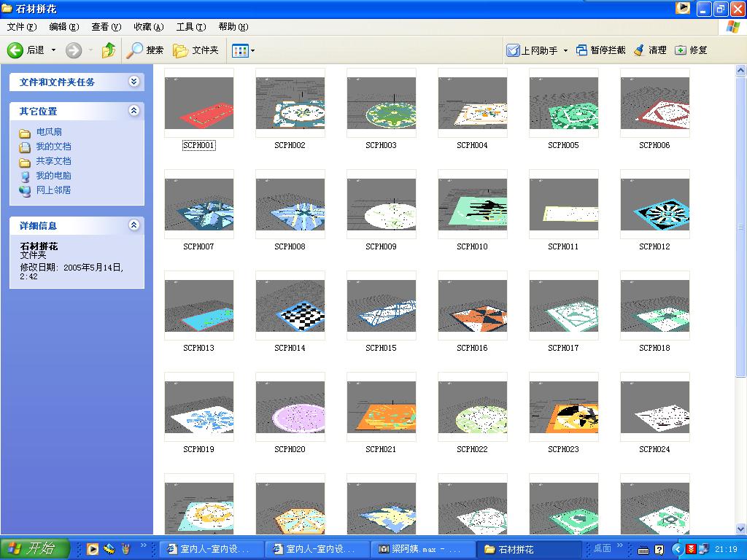
Task: Click the Up folder icon
Action: tap(109, 50)
